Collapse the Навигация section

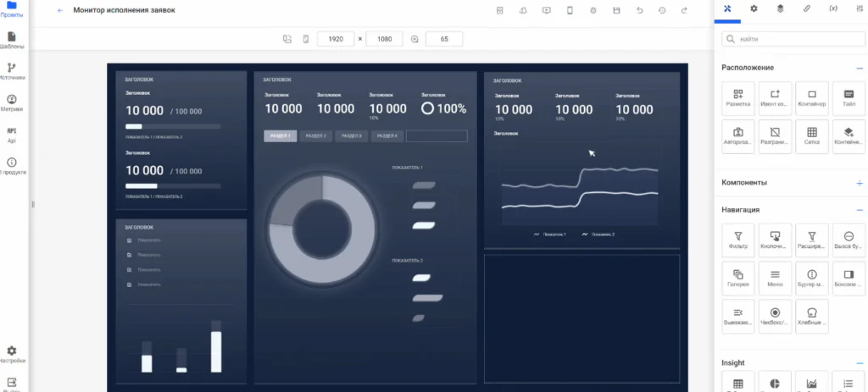(860, 210)
